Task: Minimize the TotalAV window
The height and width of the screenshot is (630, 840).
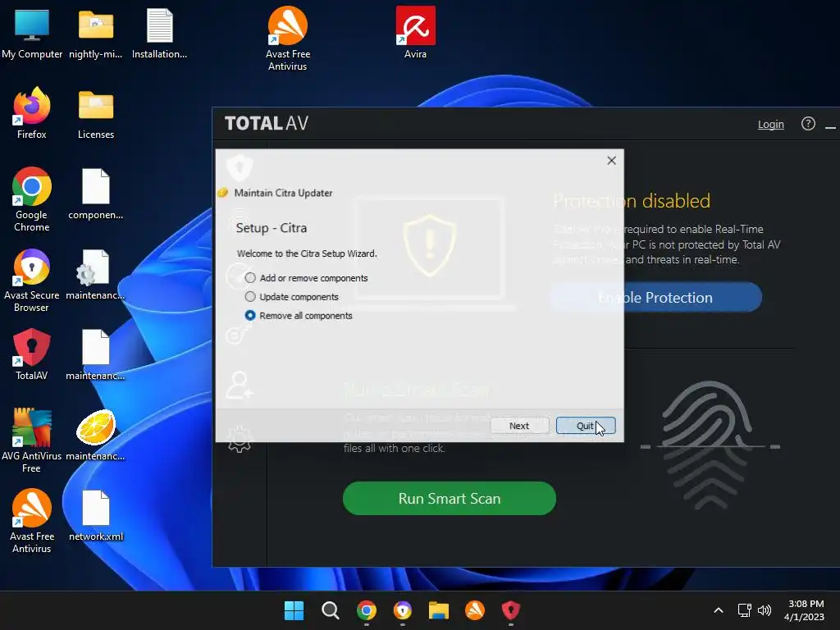Action: pos(830,126)
